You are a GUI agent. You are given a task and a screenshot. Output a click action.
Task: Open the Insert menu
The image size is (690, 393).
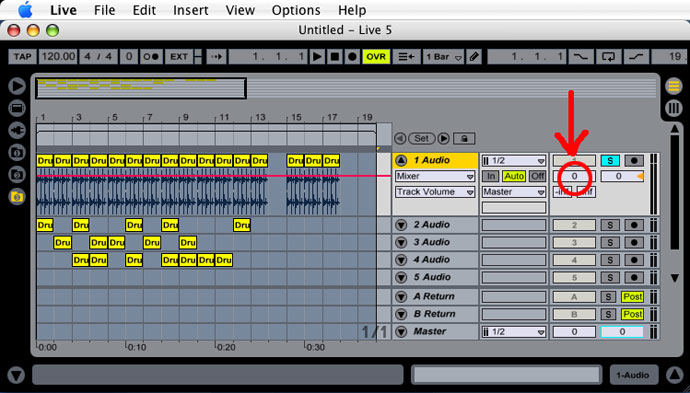point(191,10)
